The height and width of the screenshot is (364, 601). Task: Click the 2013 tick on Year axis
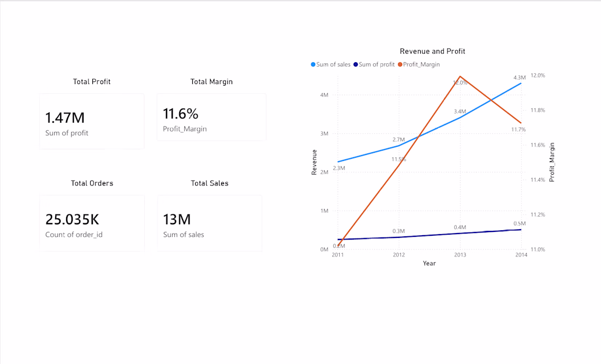(460, 255)
